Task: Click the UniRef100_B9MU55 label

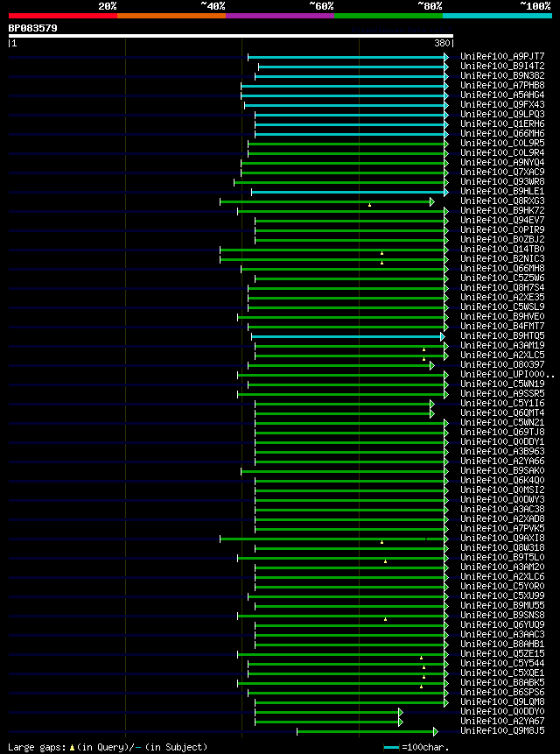Action: [x=502, y=605]
